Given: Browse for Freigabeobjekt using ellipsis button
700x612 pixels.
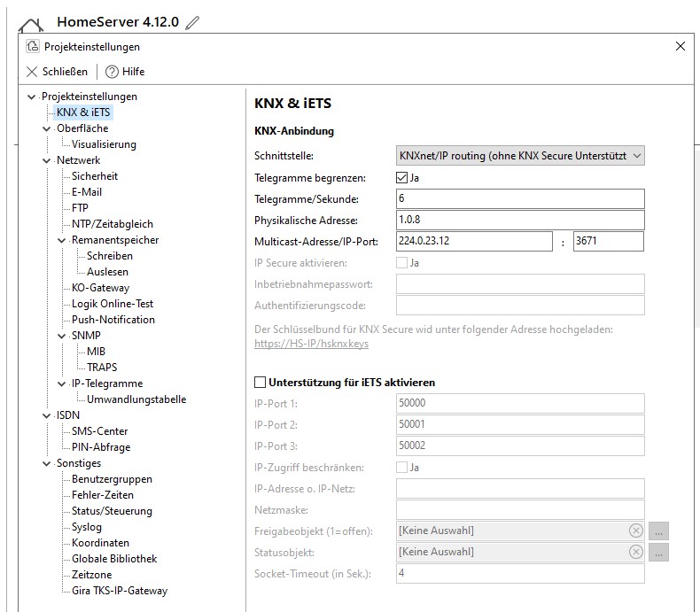Looking at the screenshot, I should (658, 531).
